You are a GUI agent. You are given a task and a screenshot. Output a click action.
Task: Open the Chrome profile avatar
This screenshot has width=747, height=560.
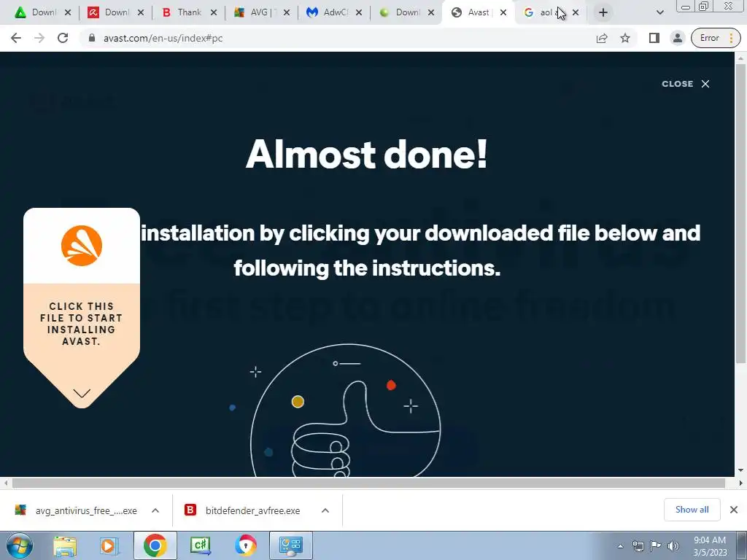[677, 38]
